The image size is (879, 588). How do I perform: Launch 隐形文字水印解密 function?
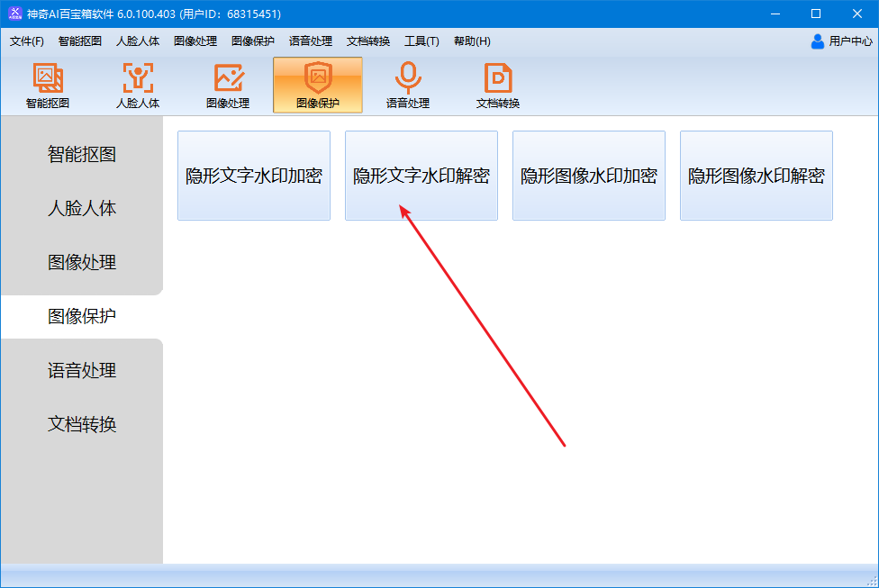pyautogui.click(x=421, y=176)
